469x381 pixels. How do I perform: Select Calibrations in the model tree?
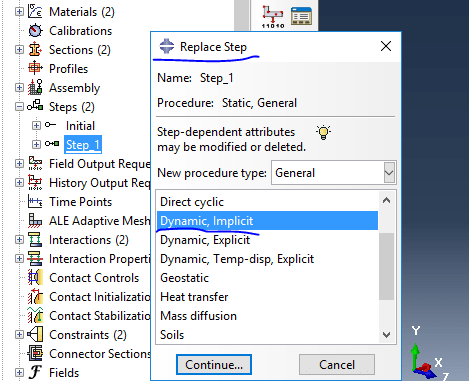point(80,31)
